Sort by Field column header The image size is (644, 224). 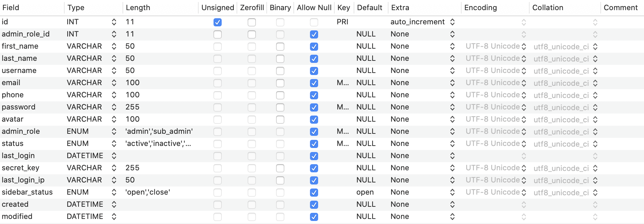11,7
